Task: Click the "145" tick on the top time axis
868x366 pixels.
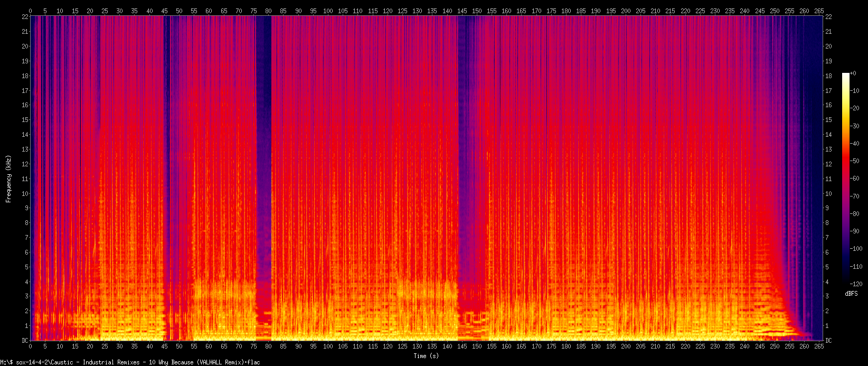Action: click(x=462, y=11)
